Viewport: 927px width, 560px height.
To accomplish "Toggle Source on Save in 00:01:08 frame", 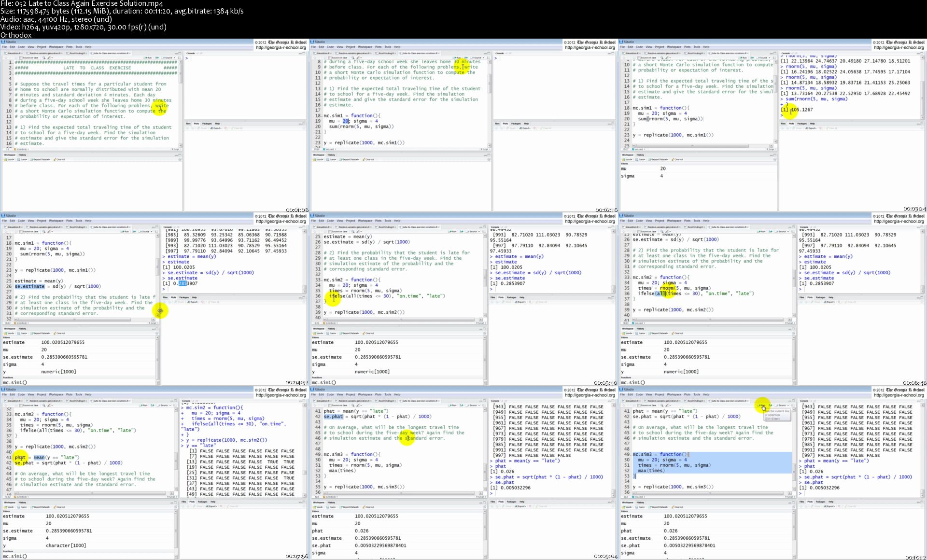I will (x=21, y=57).
